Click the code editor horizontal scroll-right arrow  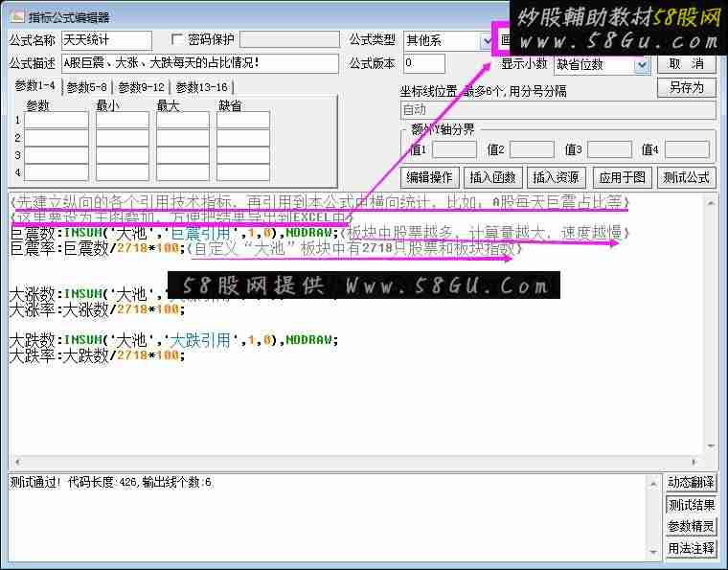pyautogui.click(x=694, y=462)
